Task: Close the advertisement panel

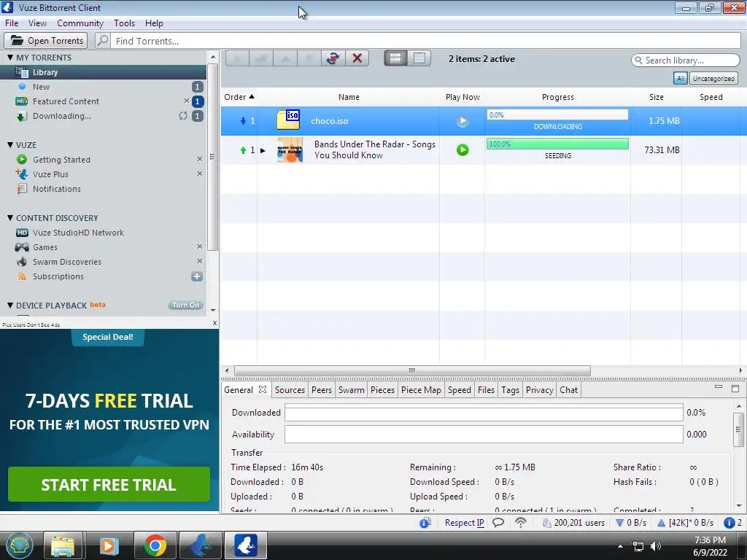Action: click(x=214, y=323)
